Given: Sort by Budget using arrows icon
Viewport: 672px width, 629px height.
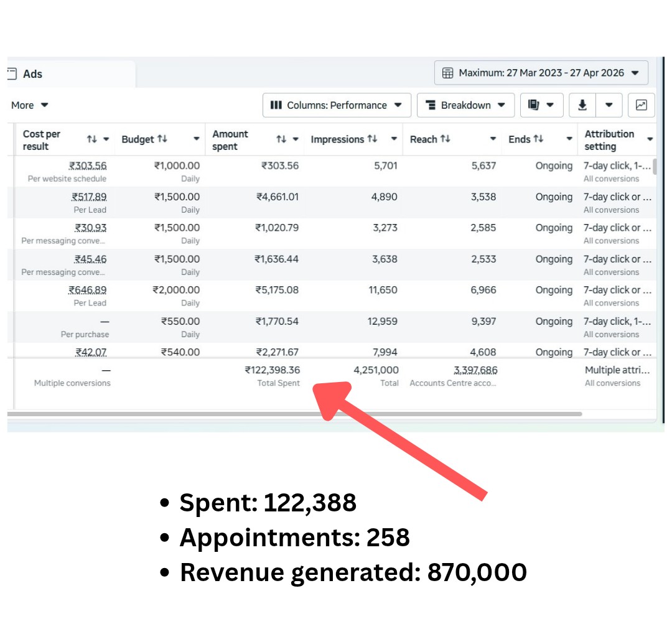Looking at the screenshot, I should (x=162, y=139).
